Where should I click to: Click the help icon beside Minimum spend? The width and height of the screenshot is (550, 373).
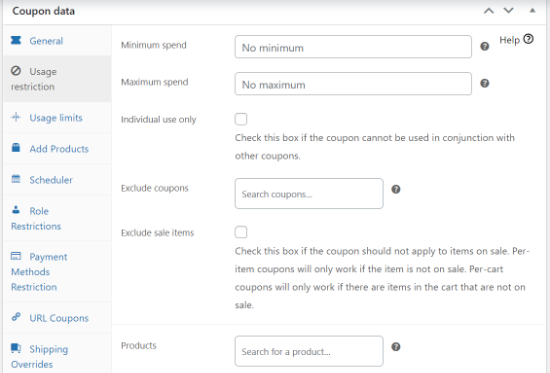(484, 46)
